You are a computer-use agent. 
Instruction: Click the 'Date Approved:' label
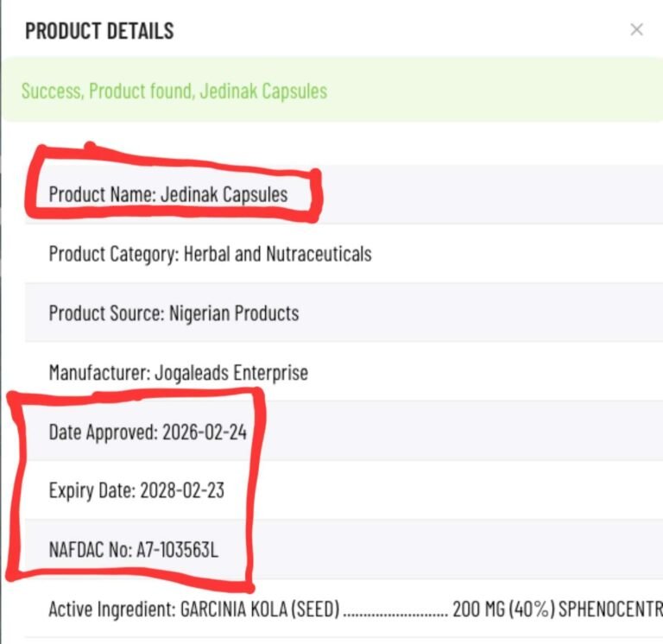[104, 432]
